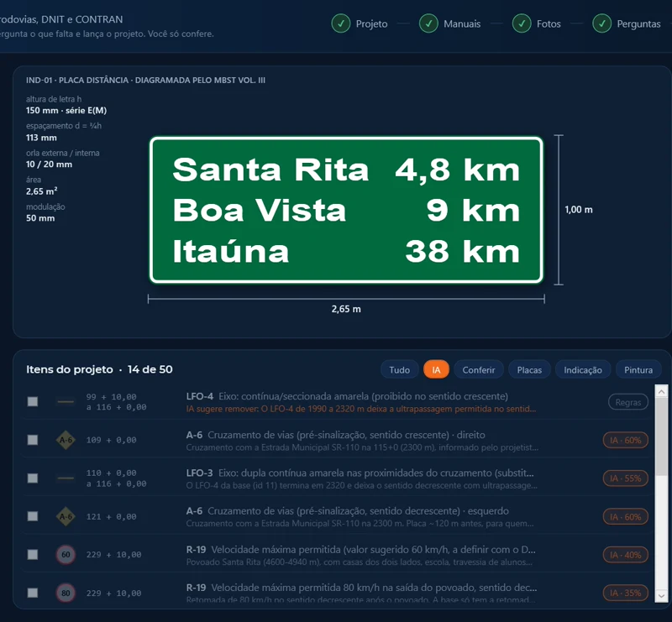Click the 80 speed limit sign icon
Screen dimensions: 672x622
[x=66, y=593]
